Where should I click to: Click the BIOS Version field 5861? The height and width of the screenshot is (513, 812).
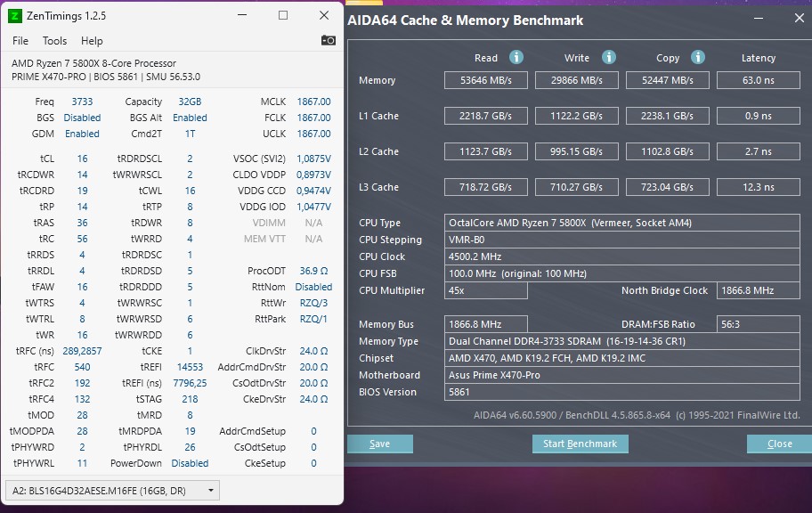(622, 392)
